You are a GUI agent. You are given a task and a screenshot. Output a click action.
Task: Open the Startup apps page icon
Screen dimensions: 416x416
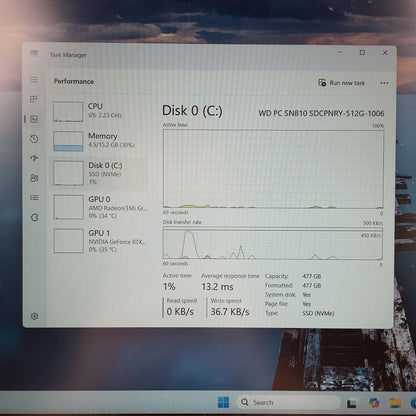(x=34, y=158)
